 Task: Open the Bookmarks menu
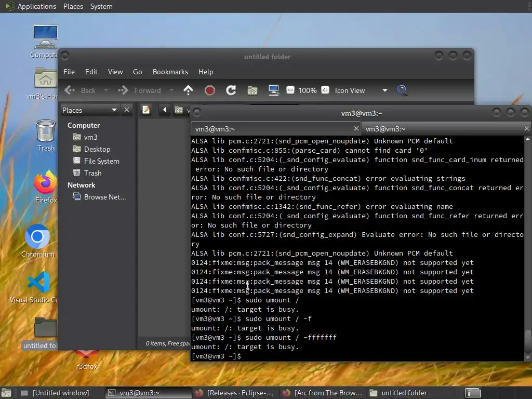point(170,72)
